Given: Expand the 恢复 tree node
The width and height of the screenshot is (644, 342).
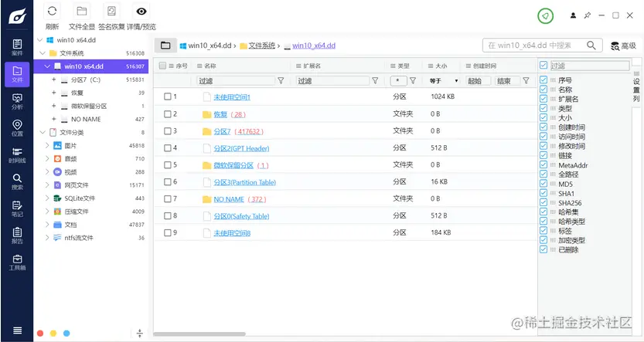Looking at the screenshot, I should [x=54, y=93].
